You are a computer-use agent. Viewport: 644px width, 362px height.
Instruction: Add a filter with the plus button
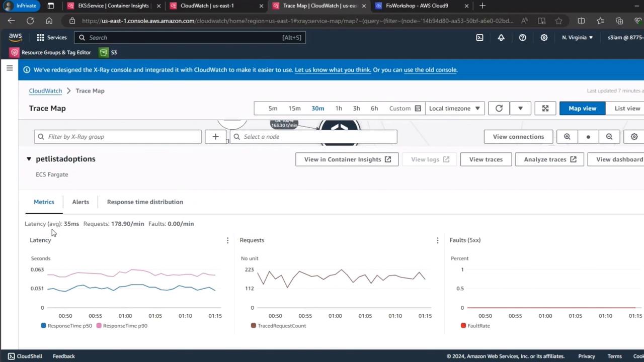coord(215,137)
